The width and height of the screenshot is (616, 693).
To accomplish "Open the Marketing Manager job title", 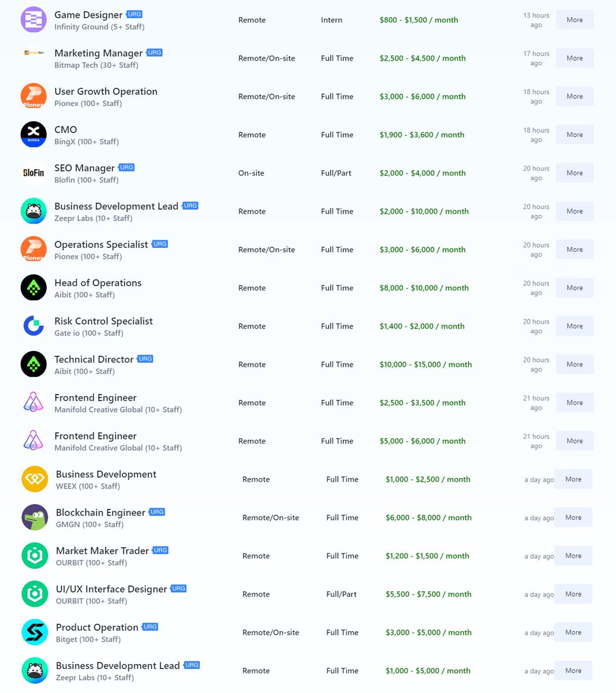I will (99, 53).
